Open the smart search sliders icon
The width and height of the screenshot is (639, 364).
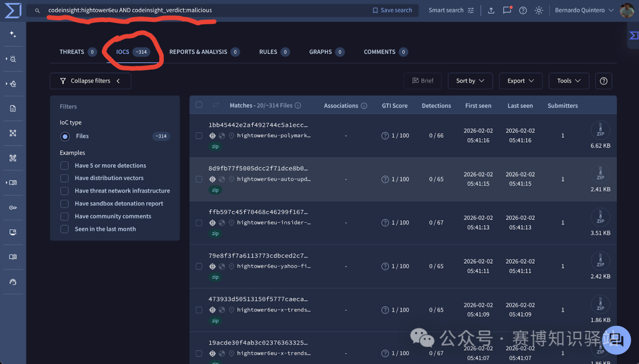pyautogui.click(x=471, y=11)
